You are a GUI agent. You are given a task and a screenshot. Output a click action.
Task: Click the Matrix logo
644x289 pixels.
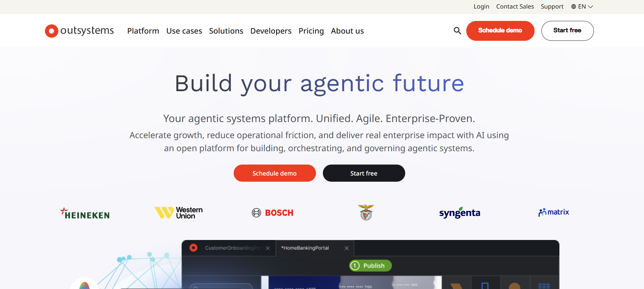tap(553, 213)
